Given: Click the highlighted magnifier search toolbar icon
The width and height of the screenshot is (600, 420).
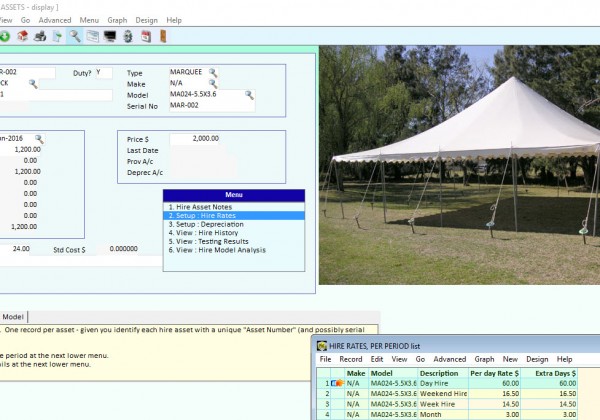Looking at the screenshot, I should coord(75,36).
